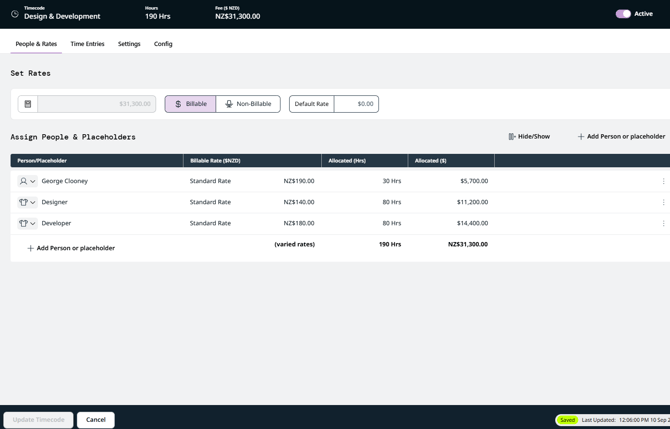670x429 pixels.
Task: Click the 190 Hrs value in header
Action: pyautogui.click(x=158, y=16)
